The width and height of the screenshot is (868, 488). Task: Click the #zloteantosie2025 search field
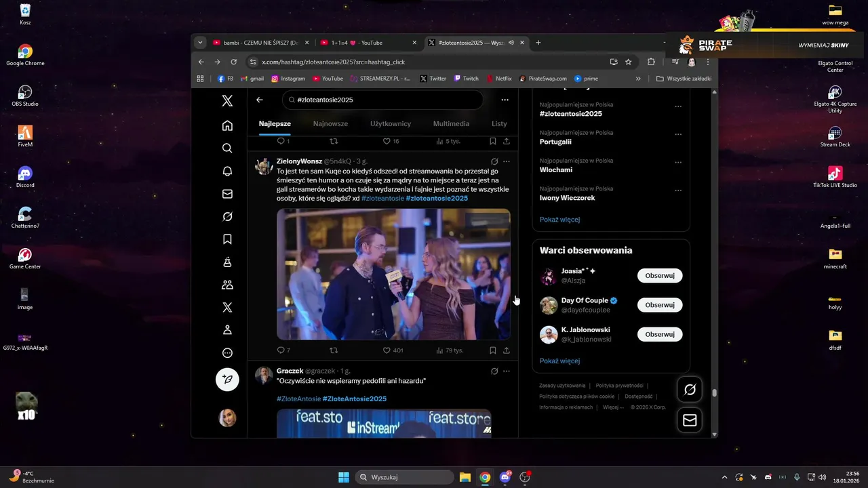pyautogui.click(x=382, y=100)
